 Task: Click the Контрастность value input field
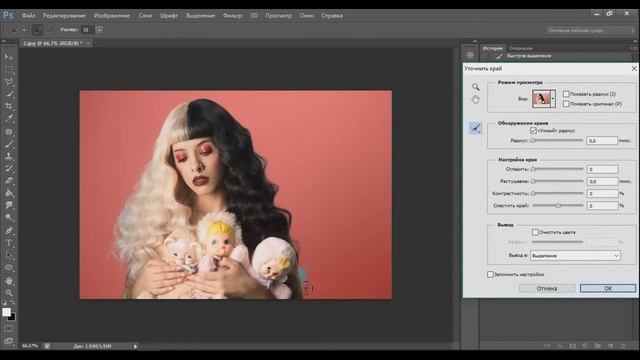(602, 193)
